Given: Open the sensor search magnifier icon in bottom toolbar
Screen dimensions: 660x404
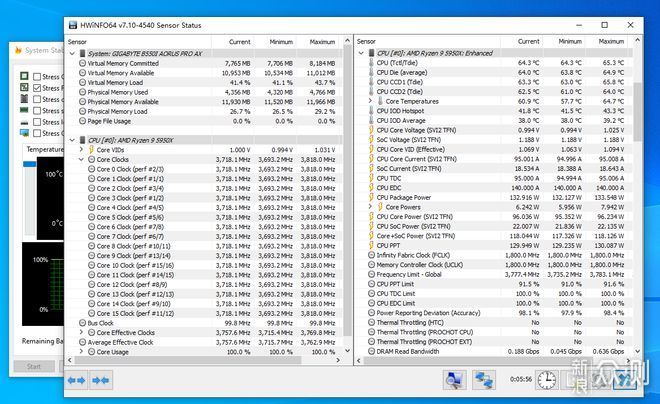Looking at the screenshot, I should pos(454,380).
